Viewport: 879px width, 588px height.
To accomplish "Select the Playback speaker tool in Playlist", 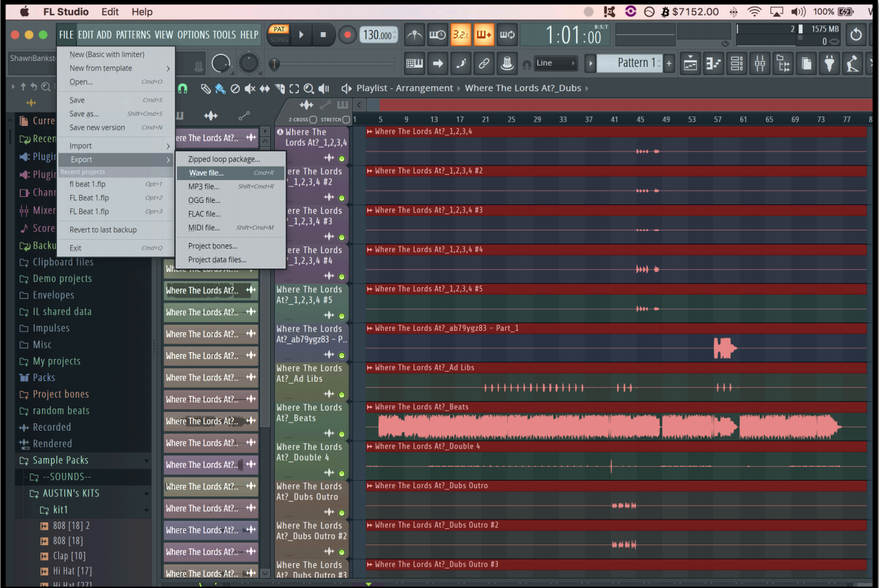I will pyautogui.click(x=324, y=88).
